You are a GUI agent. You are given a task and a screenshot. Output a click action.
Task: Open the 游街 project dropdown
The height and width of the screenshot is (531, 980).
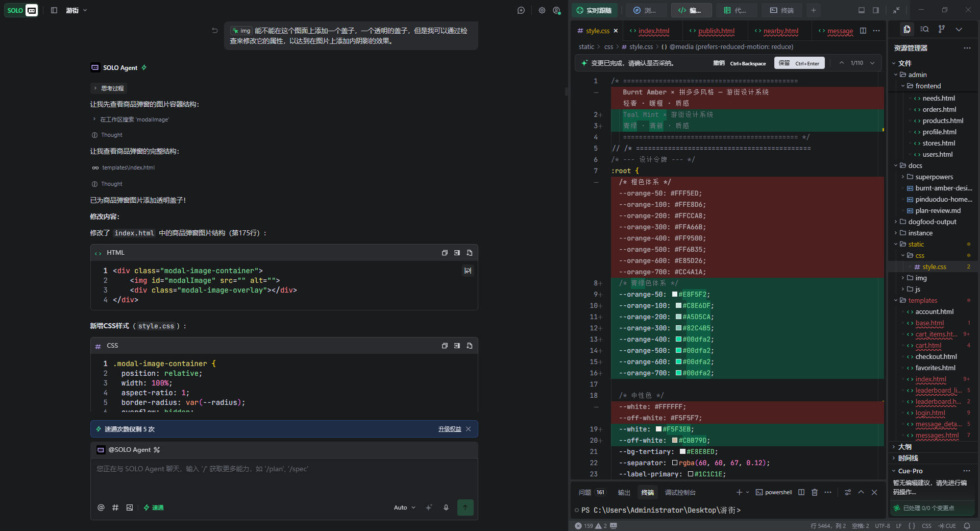tap(77, 10)
